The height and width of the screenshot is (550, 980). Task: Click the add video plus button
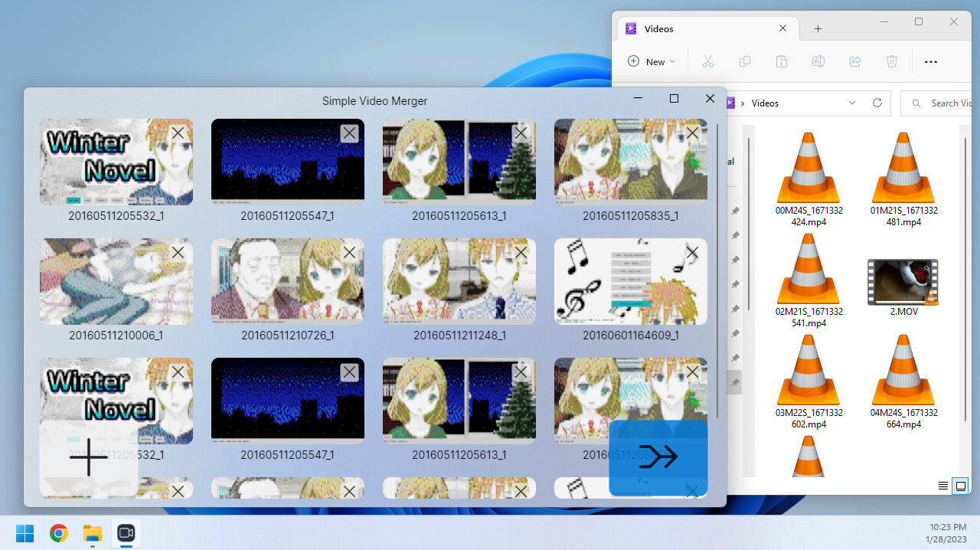(89, 458)
